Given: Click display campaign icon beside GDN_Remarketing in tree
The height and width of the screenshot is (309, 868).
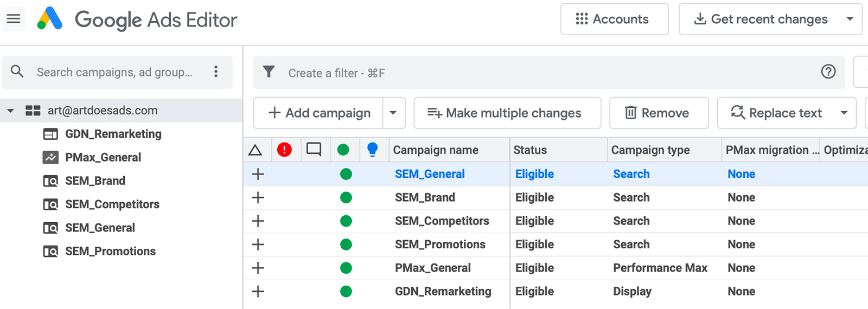Looking at the screenshot, I should point(50,134).
